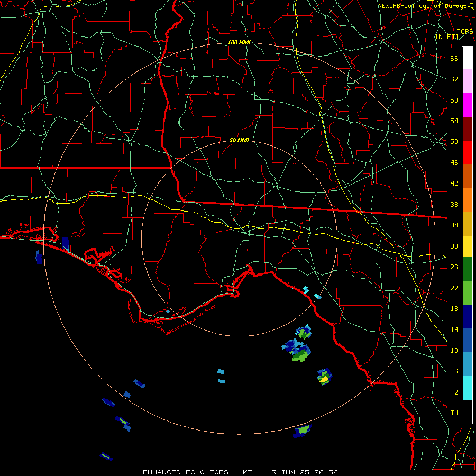Choose the navy blue legend band
The height and width of the screenshot is (476, 476).
467,317
